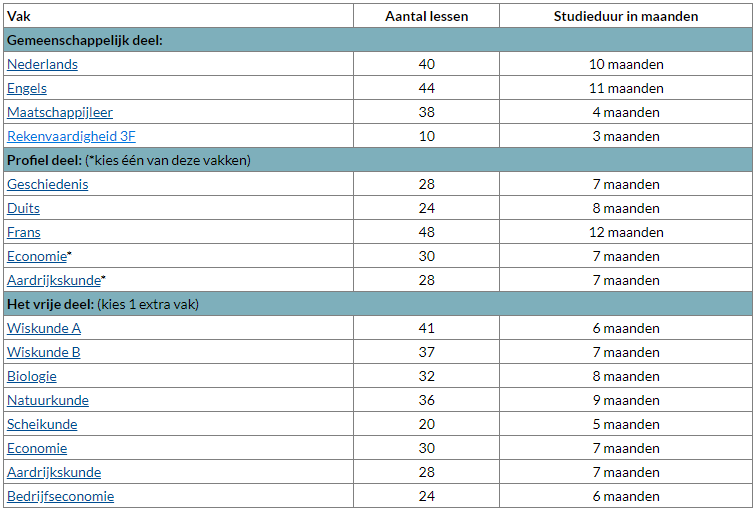Open Aardrijkskunde link under Het vrije deel
The height and width of the screenshot is (513, 756).
pyautogui.click(x=54, y=472)
